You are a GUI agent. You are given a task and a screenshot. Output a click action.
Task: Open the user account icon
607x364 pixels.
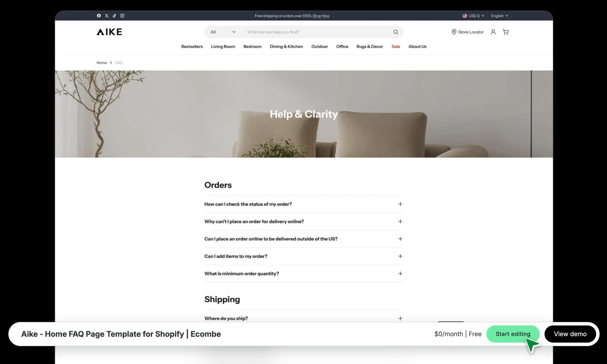[493, 32]
